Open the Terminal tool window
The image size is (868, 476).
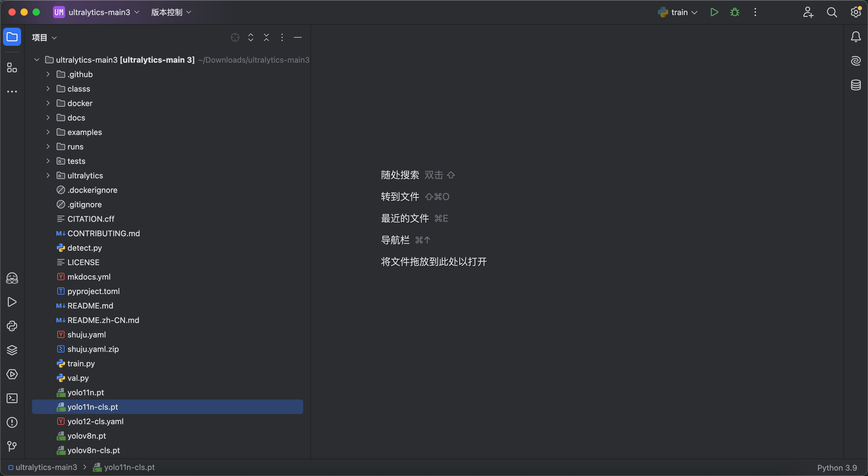coord(12,398)
